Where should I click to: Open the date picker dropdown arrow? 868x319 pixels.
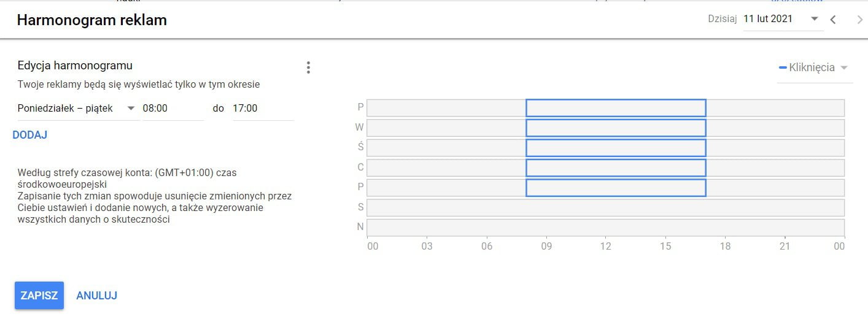tap(815, 19)
